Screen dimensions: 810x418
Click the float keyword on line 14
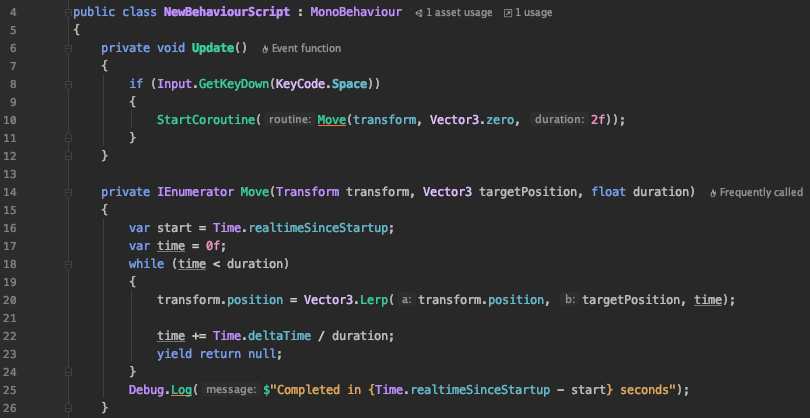point(609,192)
